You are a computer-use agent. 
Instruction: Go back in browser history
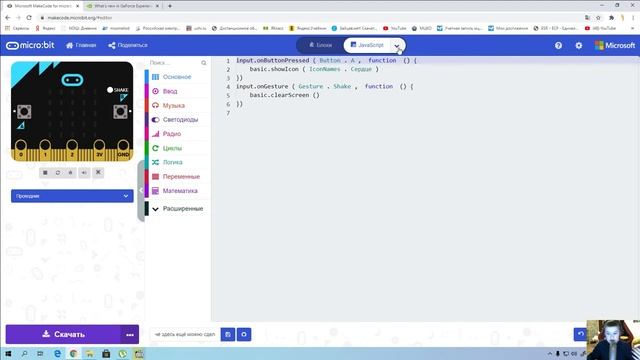click(x=8, y=18)
